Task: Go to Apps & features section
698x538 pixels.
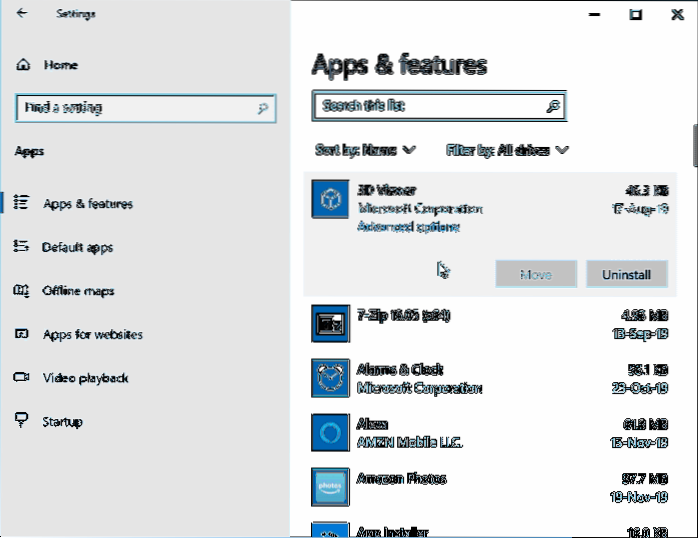Action: pos(87,204)
